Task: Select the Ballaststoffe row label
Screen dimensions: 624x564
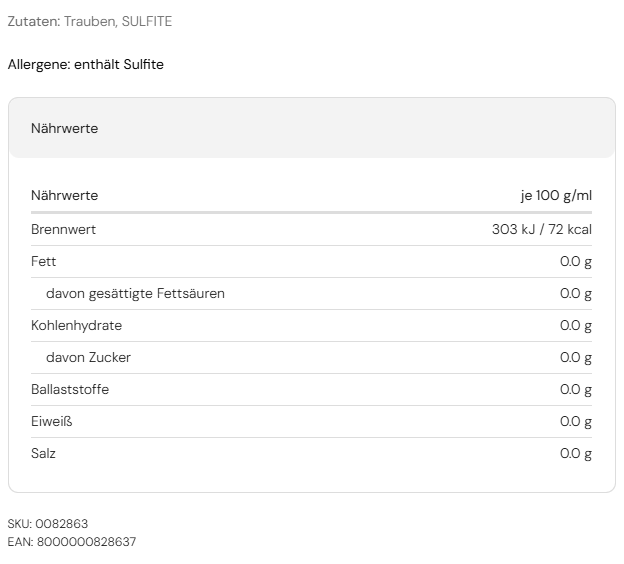Action: pyautogui.click(x=70, y=389)
